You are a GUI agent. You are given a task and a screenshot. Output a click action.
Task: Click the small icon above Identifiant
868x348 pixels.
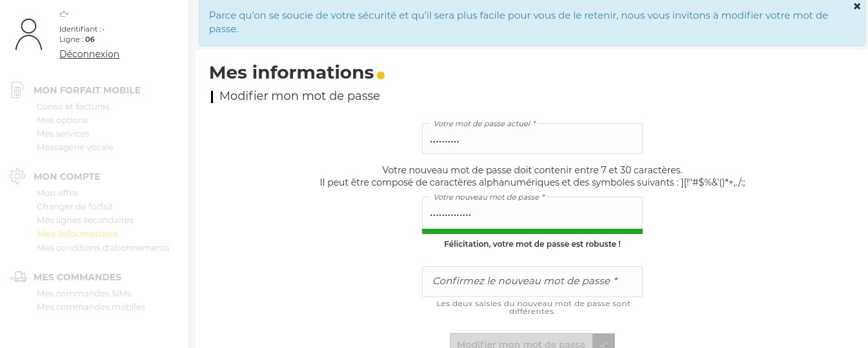[x=64, y=14]
